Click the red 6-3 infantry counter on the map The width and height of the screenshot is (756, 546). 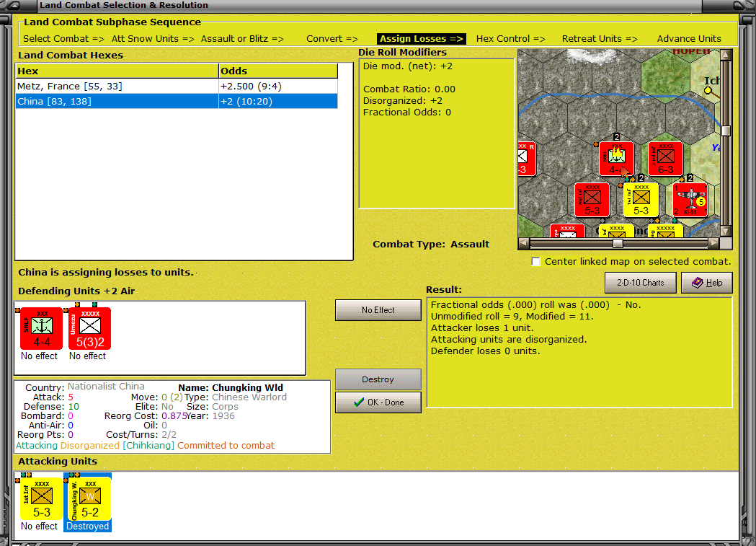665,159
